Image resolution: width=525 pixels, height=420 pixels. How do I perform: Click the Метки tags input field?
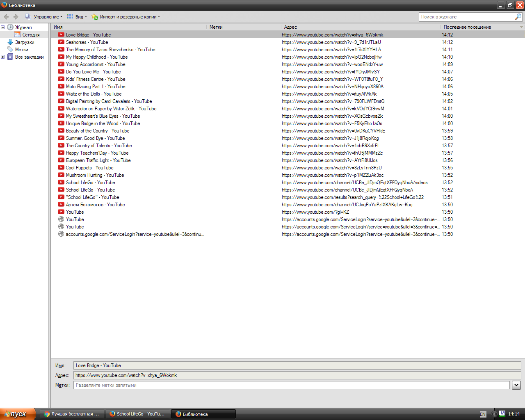pos(292,385)
